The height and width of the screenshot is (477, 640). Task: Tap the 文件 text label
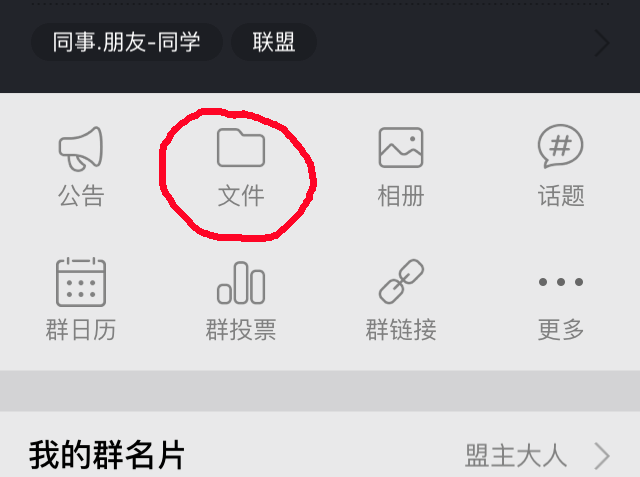point(241,196)
